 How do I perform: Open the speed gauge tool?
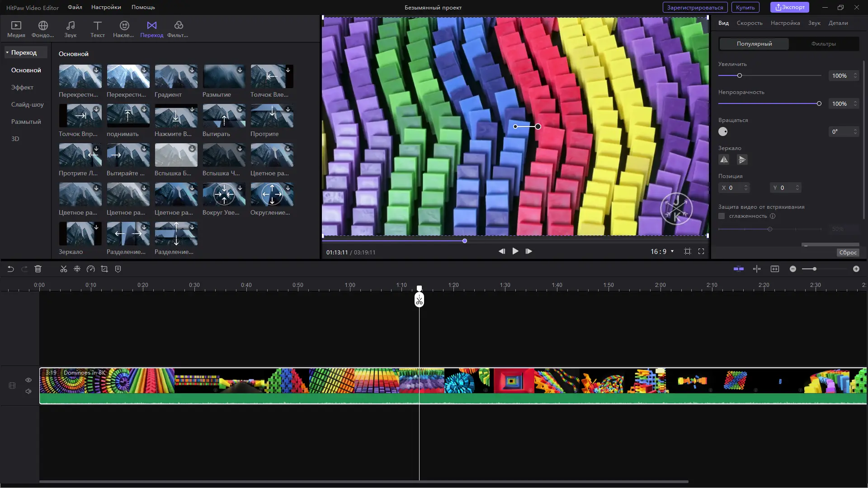pyautogui.click(x=91, y=269)
